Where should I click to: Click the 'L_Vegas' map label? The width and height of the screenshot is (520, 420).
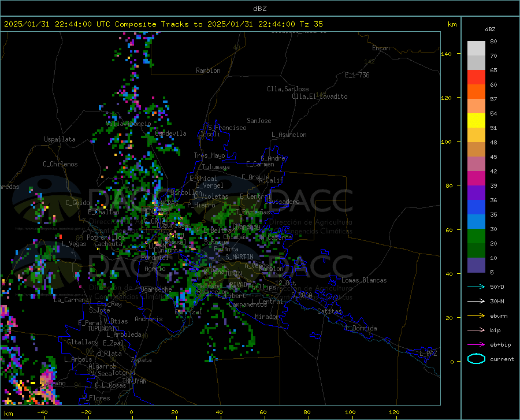[74, 244]
